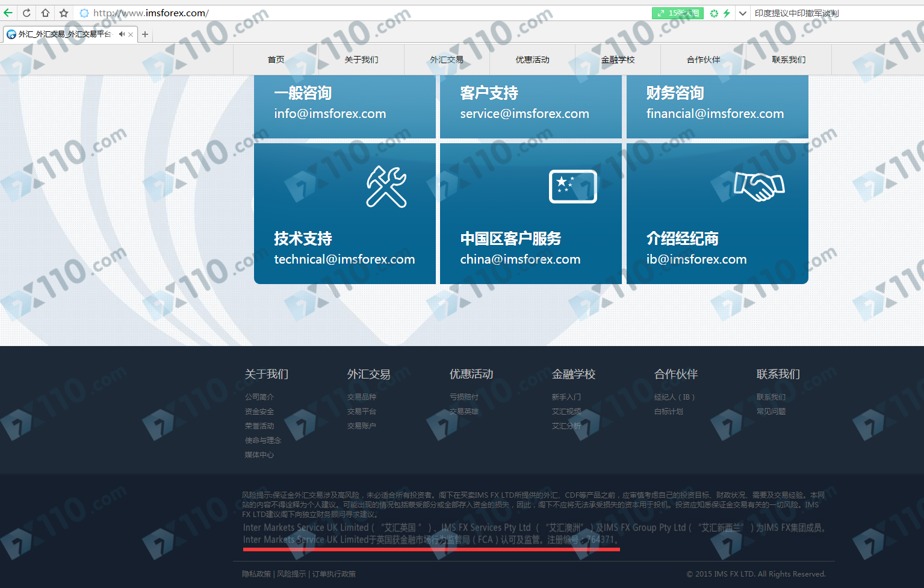Click the 中国区客户服务 heading
Viewport: 924px width, 588px height.
pos(510,239)
